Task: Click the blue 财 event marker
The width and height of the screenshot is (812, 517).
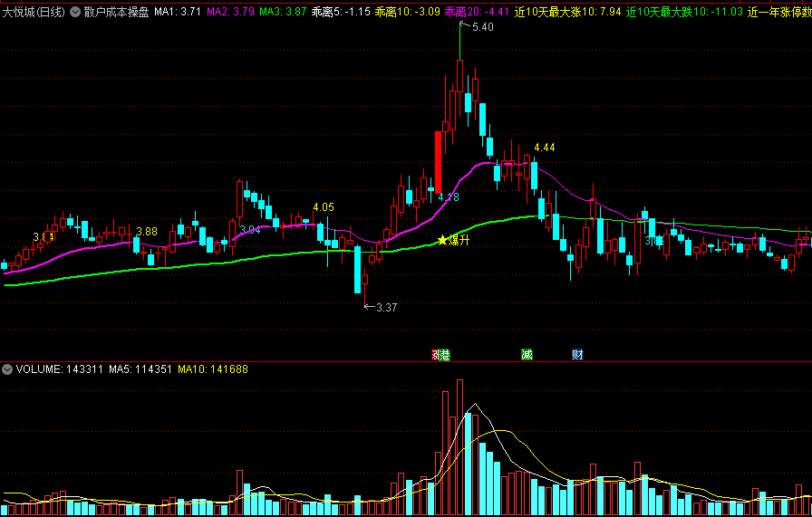Action: click(x=577, y=355)
